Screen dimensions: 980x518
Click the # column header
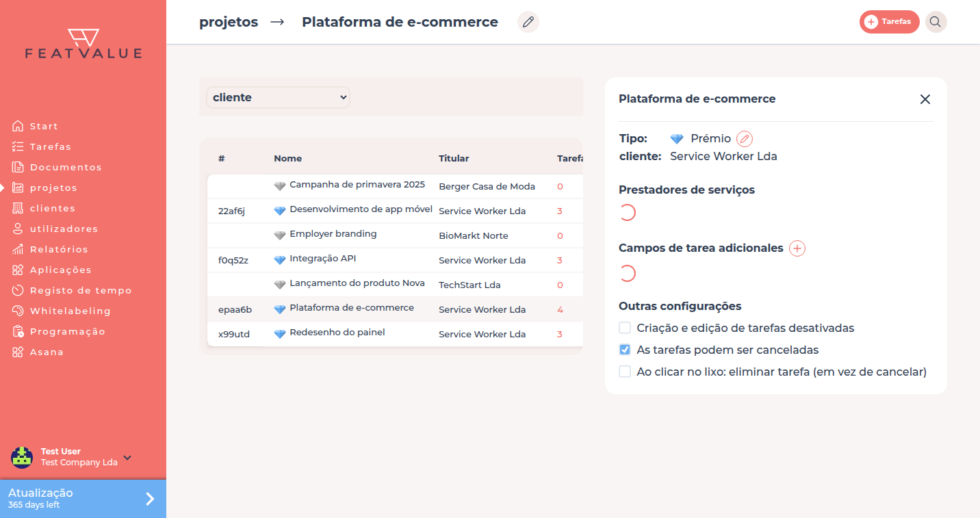tap(222, 158)
